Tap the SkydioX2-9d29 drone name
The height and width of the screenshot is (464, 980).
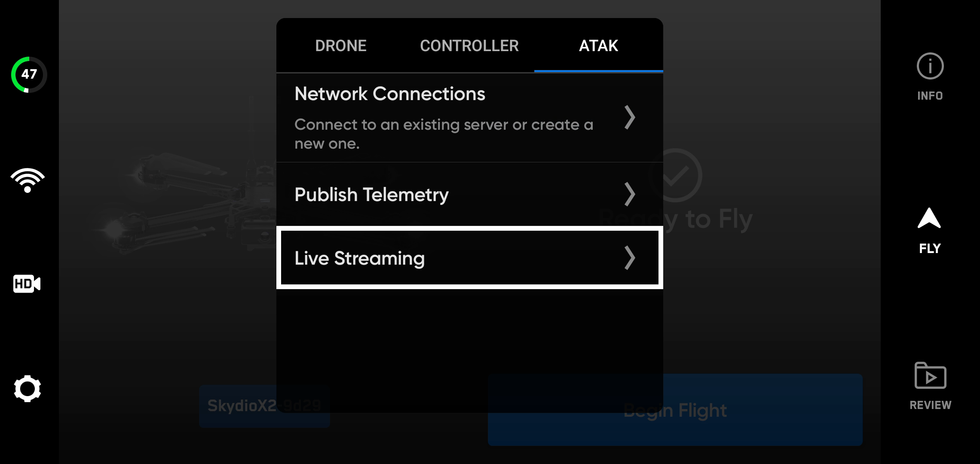click(x=264, y=405)
